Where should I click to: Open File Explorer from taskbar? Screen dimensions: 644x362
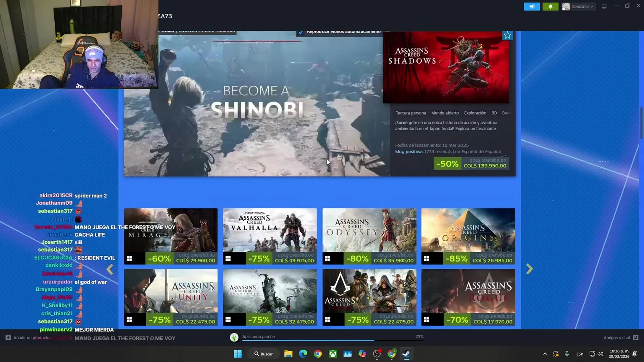288,354
